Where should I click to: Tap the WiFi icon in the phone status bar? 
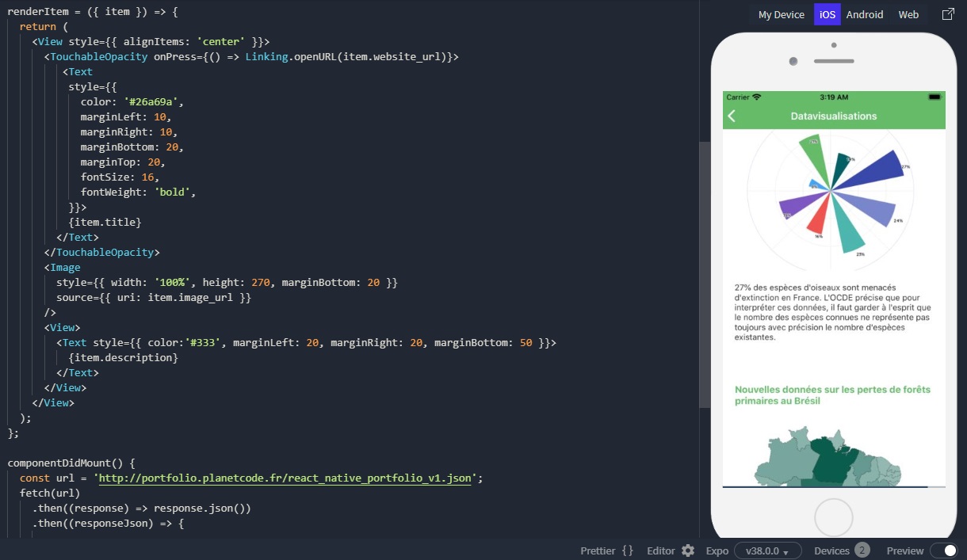point(757,97)
